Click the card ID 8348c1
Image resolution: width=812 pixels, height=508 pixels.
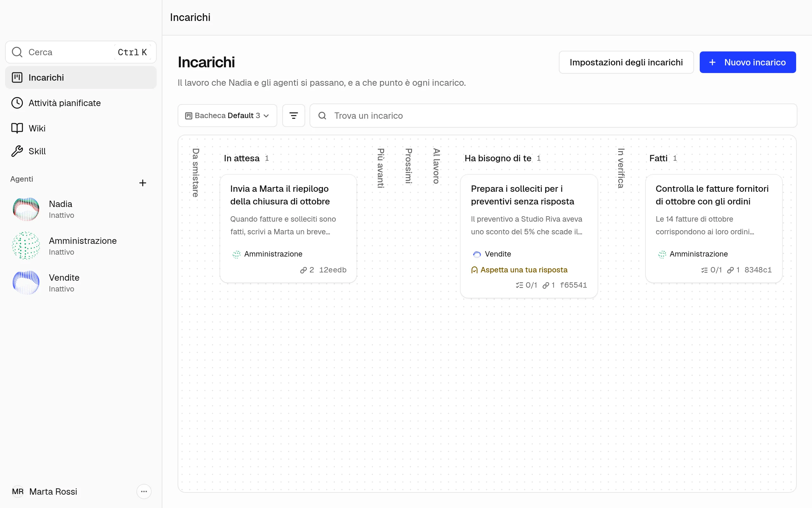pyautogui.click(x=758, y=270)
